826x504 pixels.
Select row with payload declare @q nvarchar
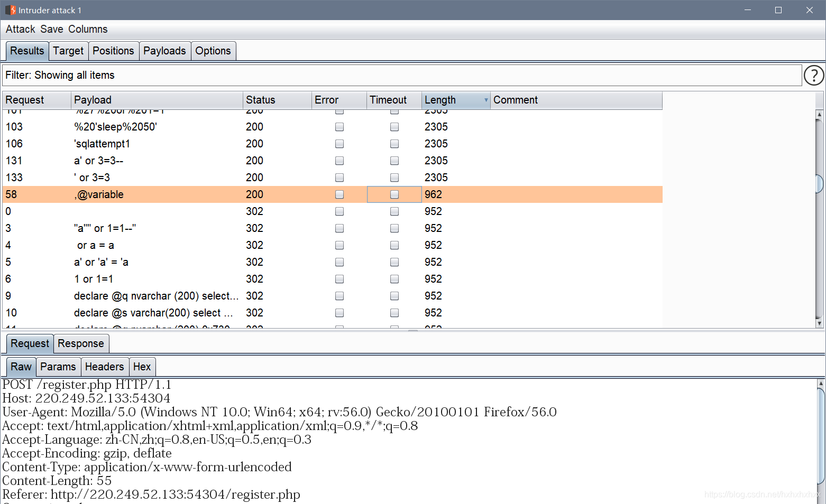333,296
